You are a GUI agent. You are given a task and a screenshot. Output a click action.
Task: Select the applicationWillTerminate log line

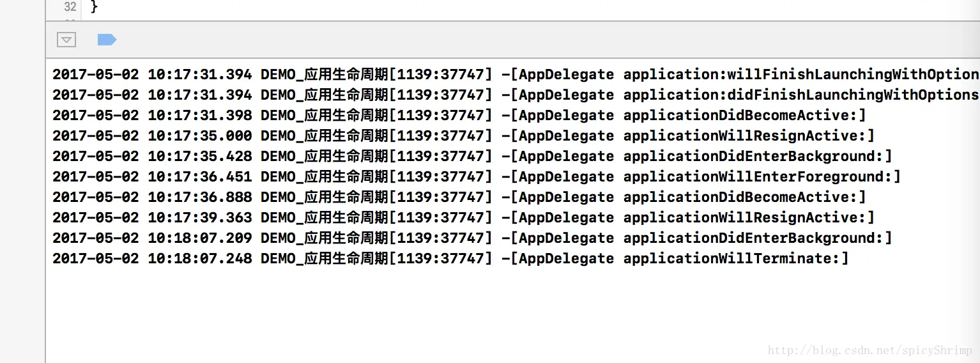tap(451, 258)
